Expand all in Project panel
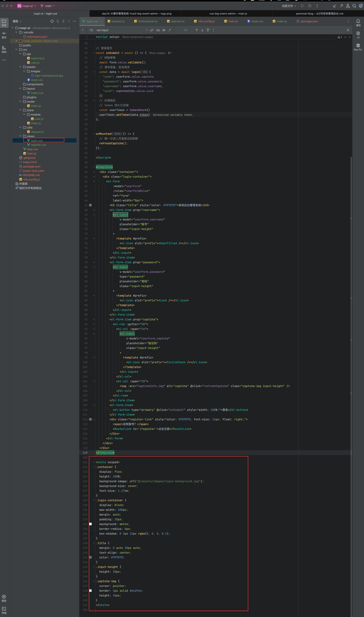 pos(58,21)
